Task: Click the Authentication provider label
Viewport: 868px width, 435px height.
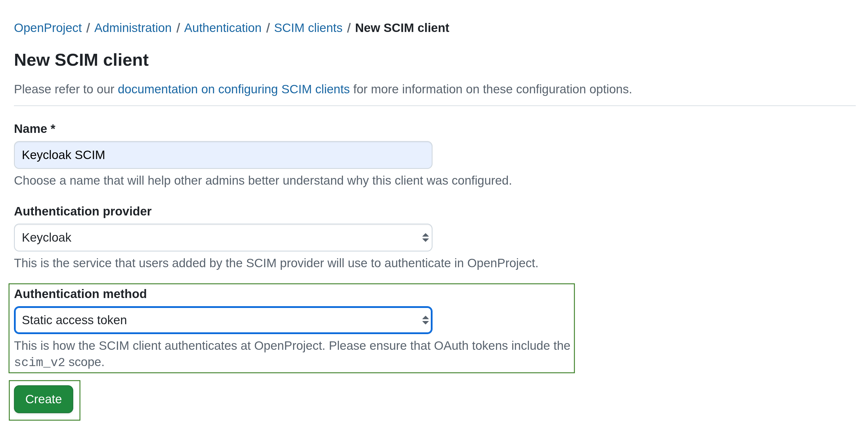Action: tap(83, 211)
